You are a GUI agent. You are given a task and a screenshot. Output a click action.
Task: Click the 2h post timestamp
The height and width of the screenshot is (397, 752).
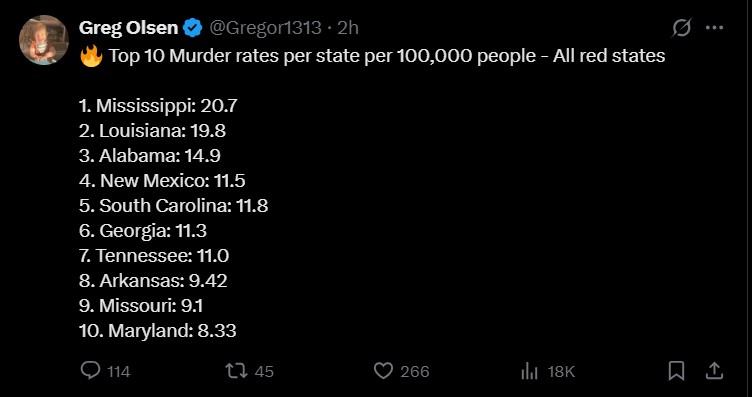348,28
